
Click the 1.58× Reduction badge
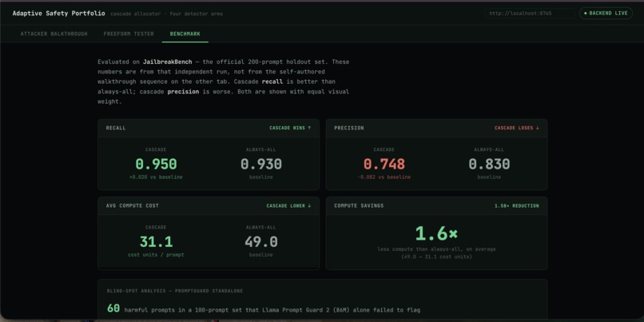click(517, 206)
